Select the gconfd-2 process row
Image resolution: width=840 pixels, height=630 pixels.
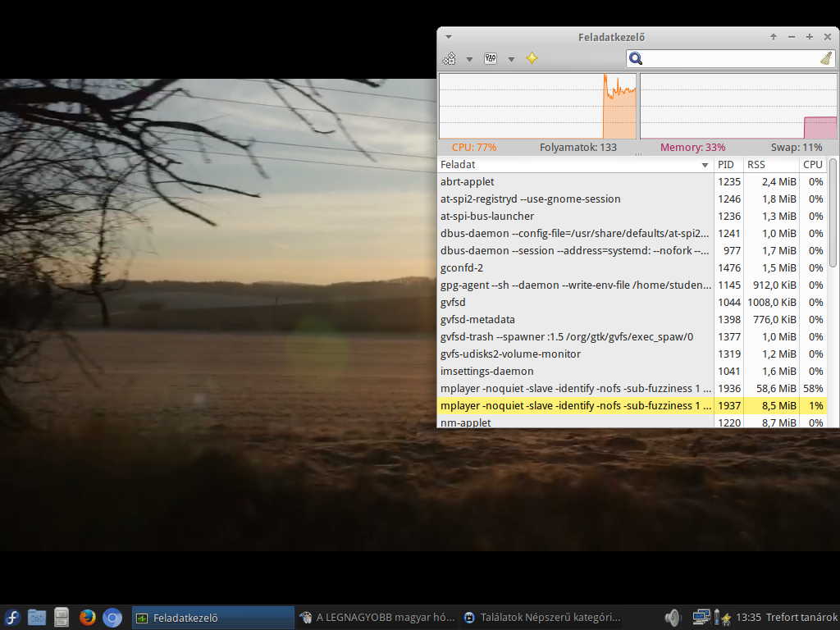[632, 267]
